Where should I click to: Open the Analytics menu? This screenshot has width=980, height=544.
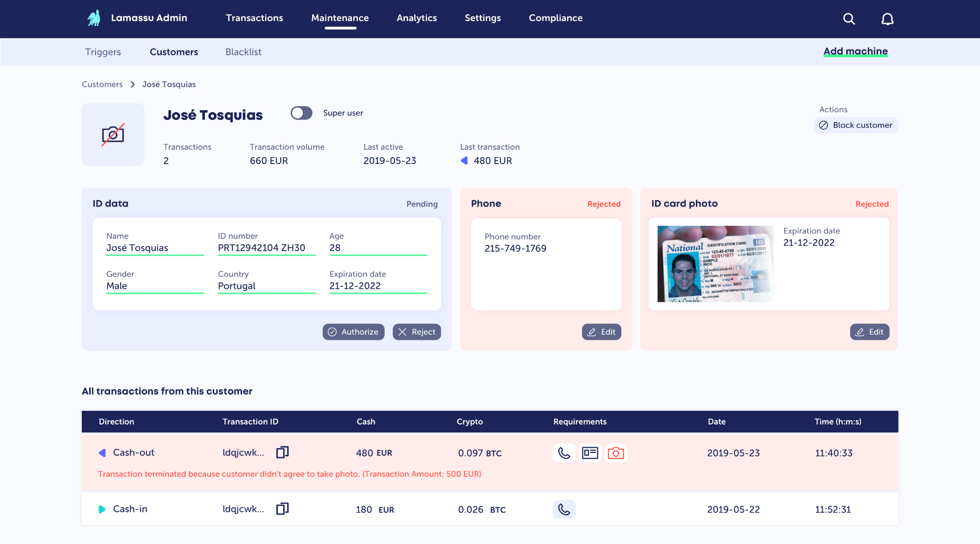(x=416, y=18)
